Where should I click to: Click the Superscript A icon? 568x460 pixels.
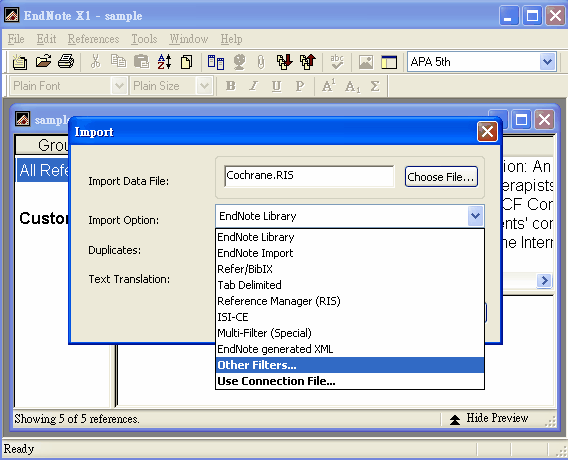[x=329, y=86]
